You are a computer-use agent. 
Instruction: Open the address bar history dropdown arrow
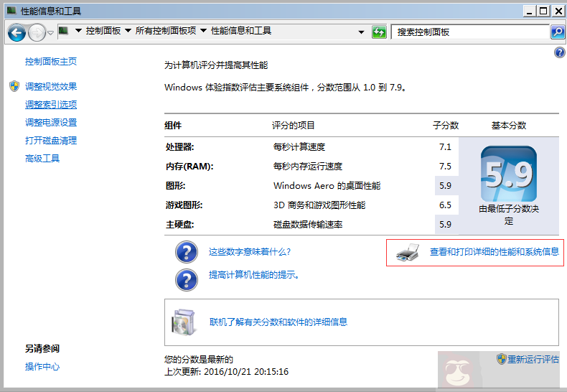click(362, 32)
